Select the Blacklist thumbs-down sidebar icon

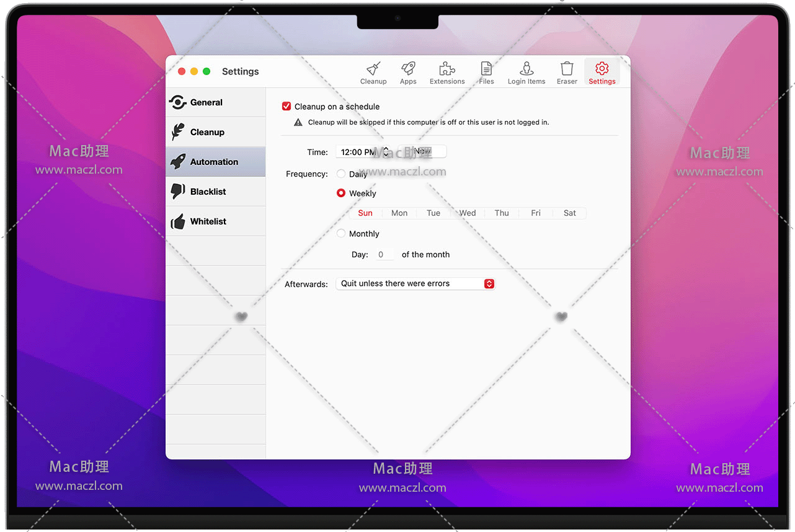point(178,192)
